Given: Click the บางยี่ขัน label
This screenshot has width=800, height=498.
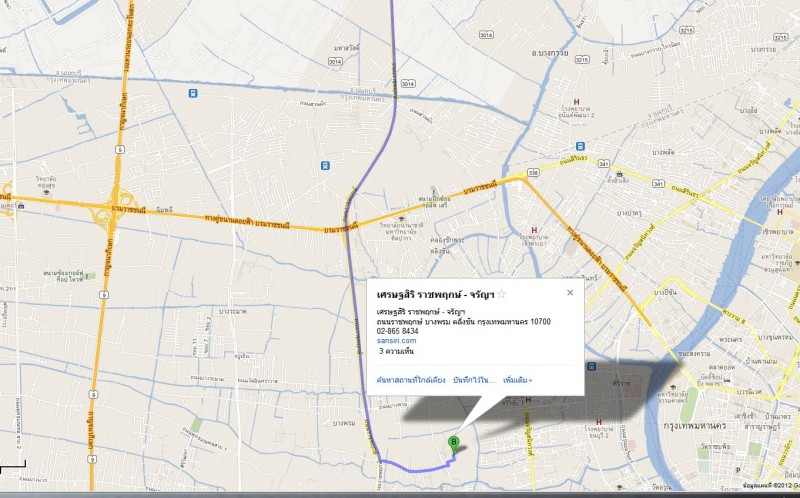Looking at the screenshot, I should click(666, 292).
